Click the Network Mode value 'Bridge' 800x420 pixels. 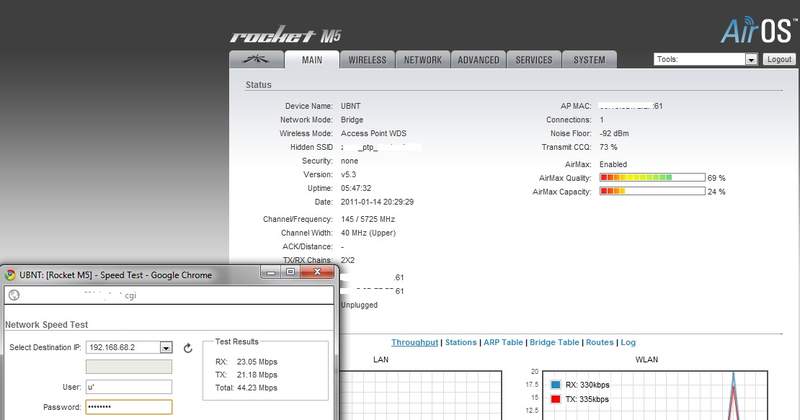pyautogui.click(x=352, y=119)
